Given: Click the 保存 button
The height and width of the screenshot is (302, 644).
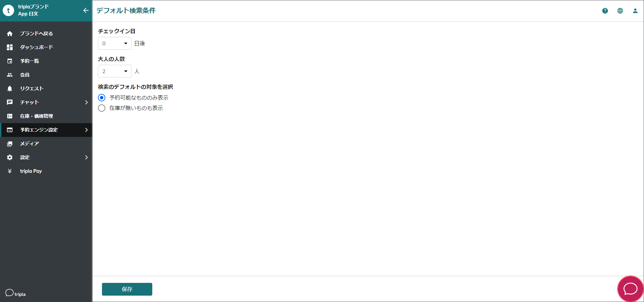Looking at the screenshot, I should (x=127, y=289).
